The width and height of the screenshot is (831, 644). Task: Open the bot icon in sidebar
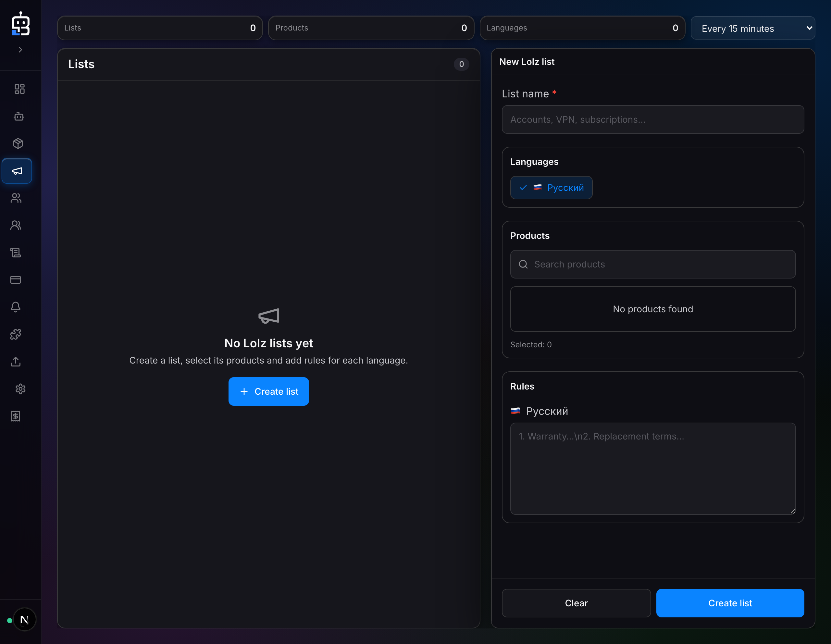(x=19, y=117)
